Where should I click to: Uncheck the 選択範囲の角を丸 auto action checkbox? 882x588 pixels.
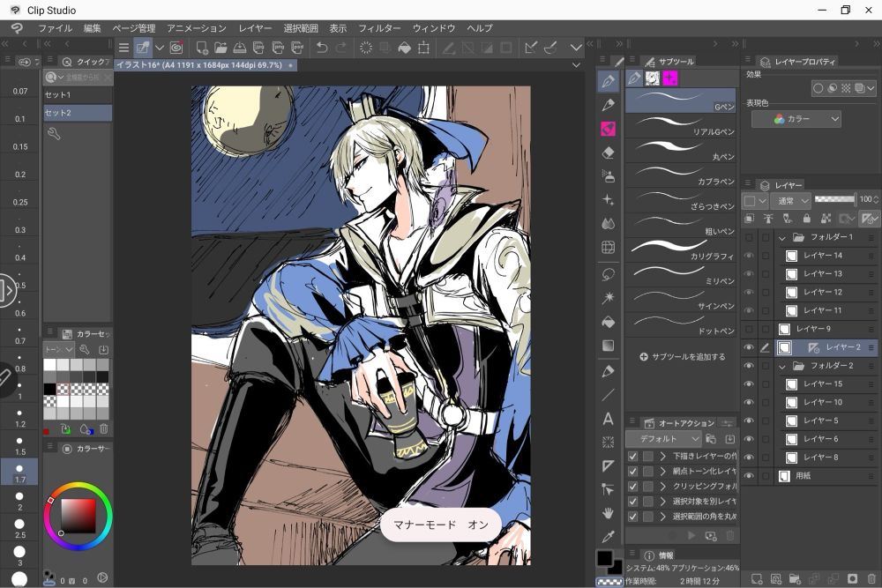(x=632, y=516)
